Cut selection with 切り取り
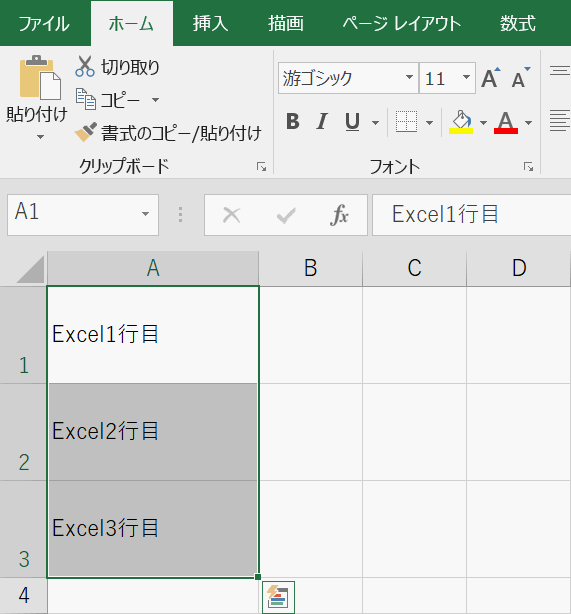 (117, 67)
